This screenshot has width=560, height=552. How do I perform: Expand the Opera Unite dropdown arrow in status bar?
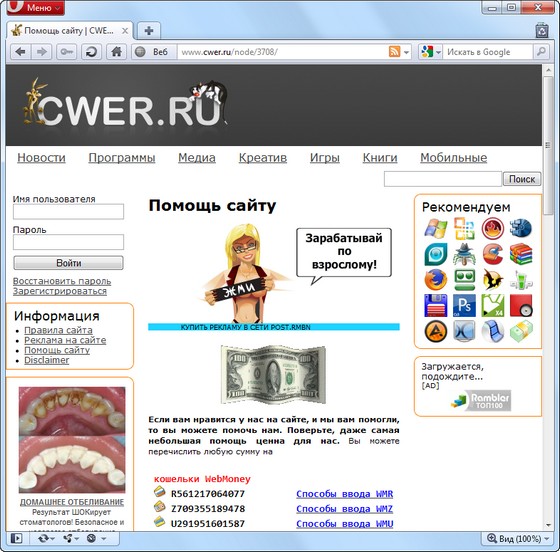tap(76, 538)
